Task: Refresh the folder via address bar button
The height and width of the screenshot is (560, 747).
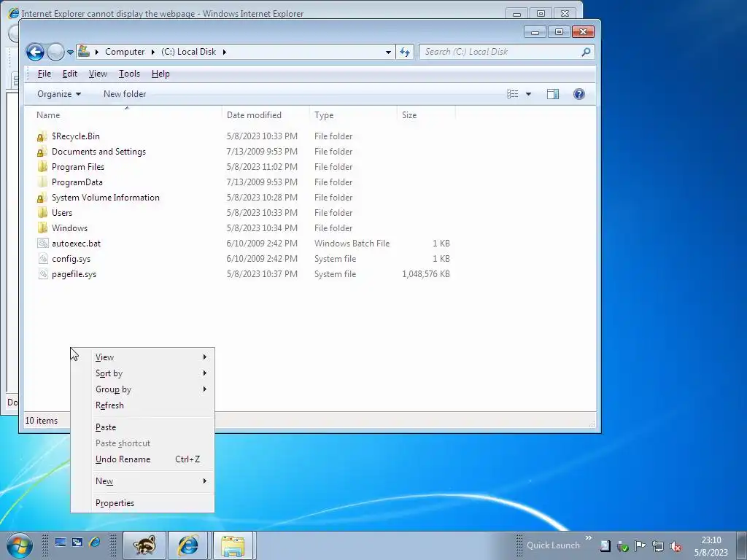Action: (405, 52)
